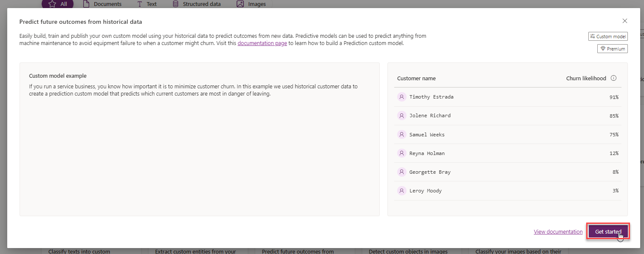Switch to the Documents filter tab
Image resolution: width=644 pixels, height=254 pixels.
click(x=102, y=4)
